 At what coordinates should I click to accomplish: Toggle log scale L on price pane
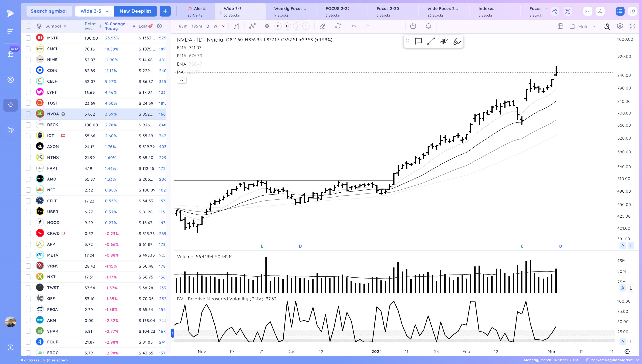pos(631,245)
